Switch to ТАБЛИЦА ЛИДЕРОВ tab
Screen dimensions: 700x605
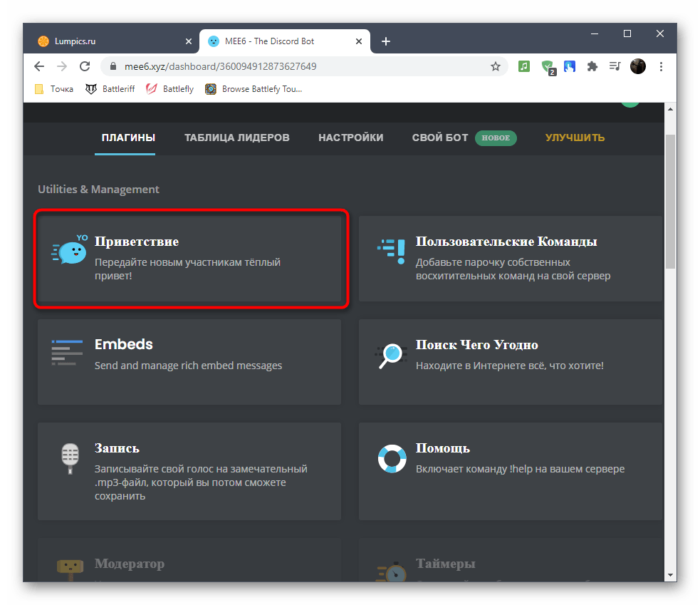[x=236, y=138]
